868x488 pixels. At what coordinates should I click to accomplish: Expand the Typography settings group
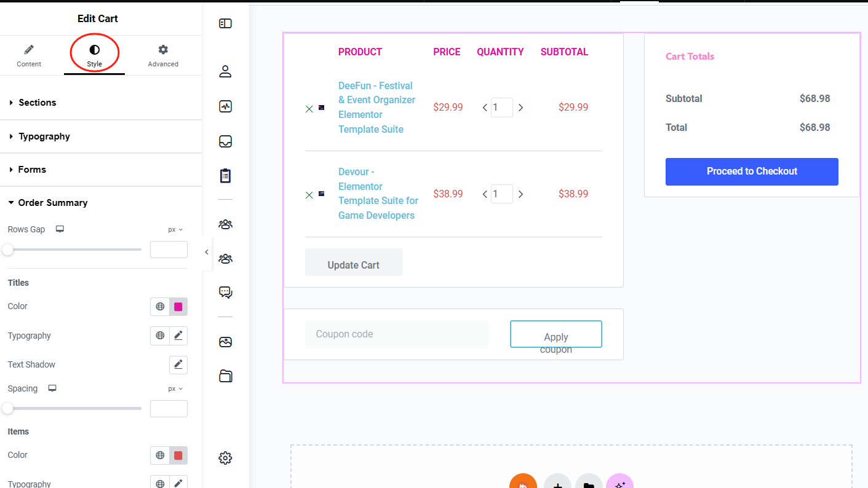[43, 136]
